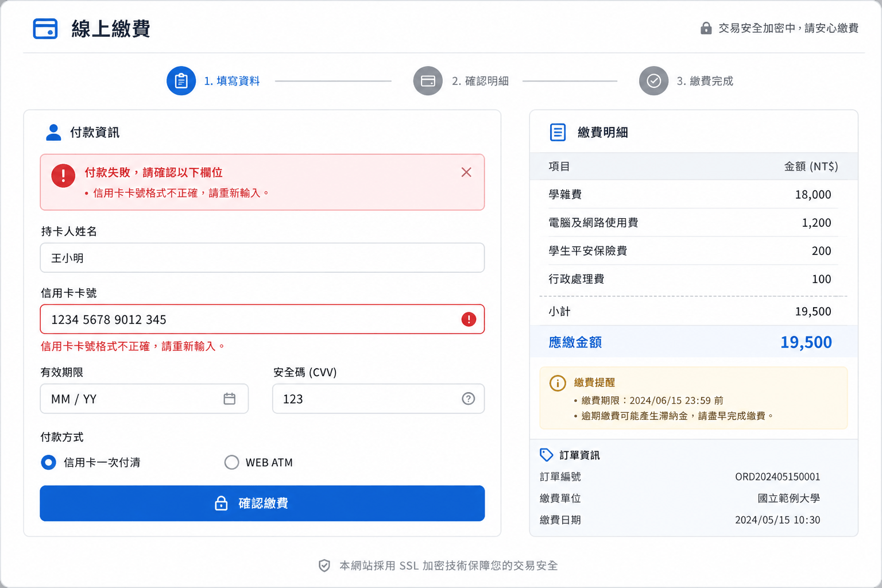Click the 學雜費 row label

tap(565, 195)
